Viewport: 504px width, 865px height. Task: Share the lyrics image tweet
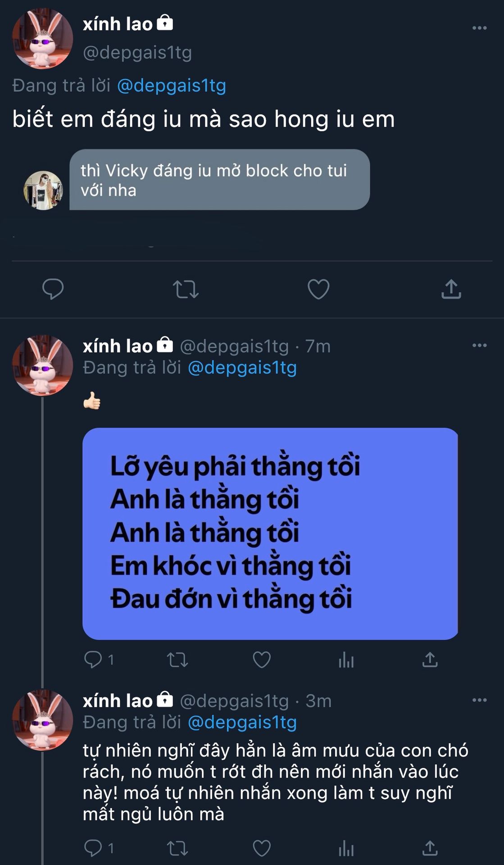click(x=430, y=660)
